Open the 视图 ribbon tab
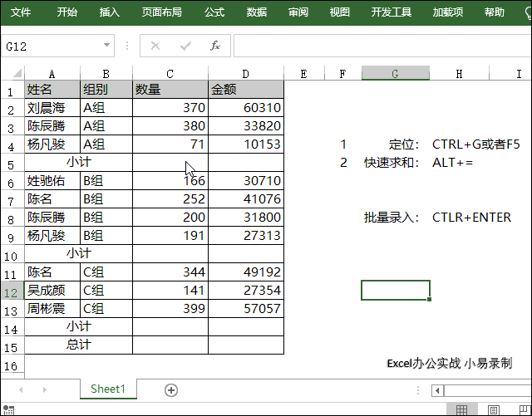Image resolution: width=532 pixels, height=416 pixels. pos(340,12)
